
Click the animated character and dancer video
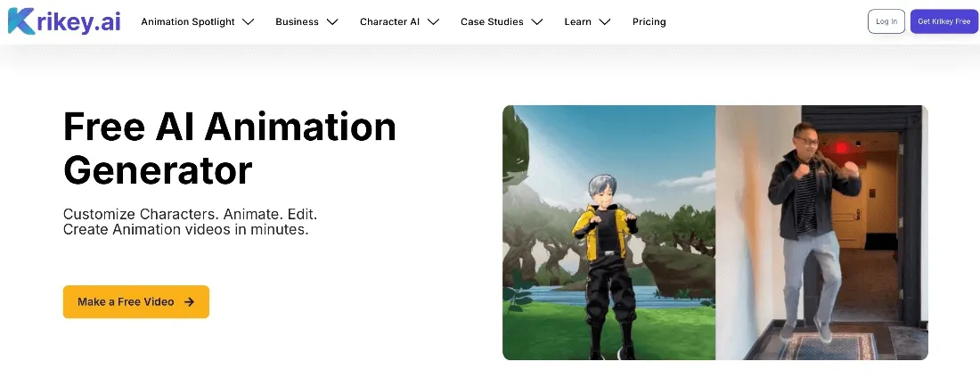tap(715, 232)
